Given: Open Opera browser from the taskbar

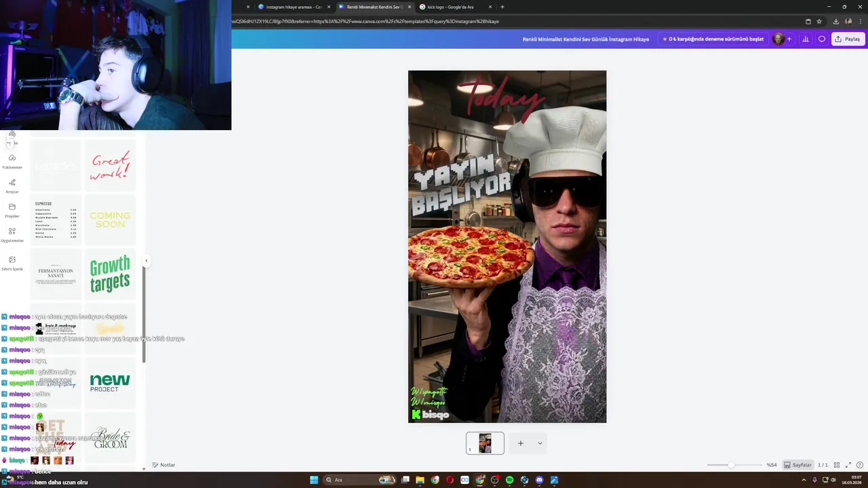Looking at the screenshot, I should pos(450,480).
